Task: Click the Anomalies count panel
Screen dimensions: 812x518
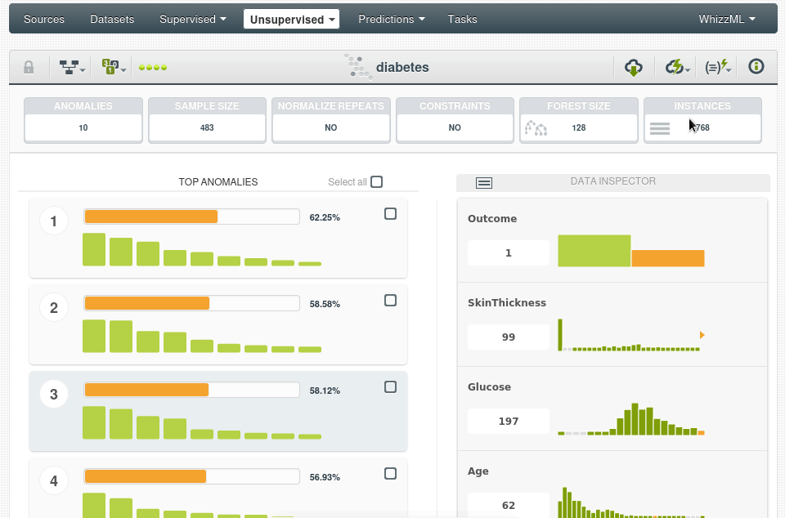Action: click(83, 120)
